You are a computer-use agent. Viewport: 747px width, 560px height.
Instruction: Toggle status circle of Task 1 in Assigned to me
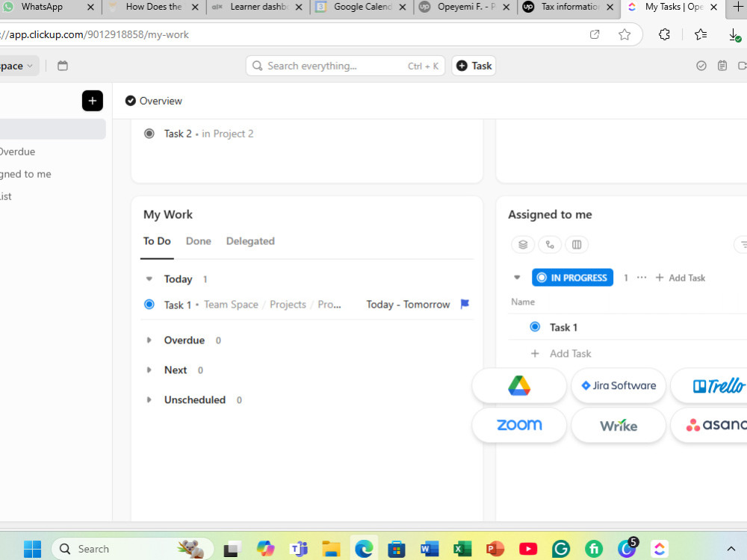pyautogui.click(x=535, y=327)
